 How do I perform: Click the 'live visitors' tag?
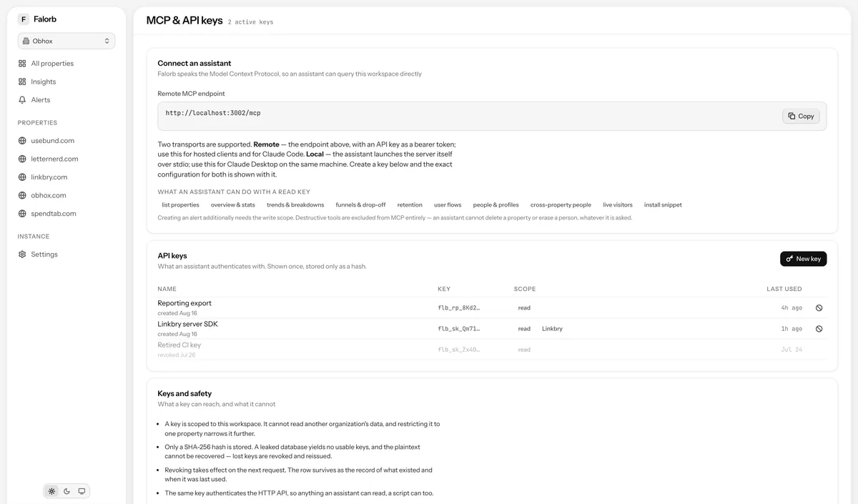click(618, 205)
